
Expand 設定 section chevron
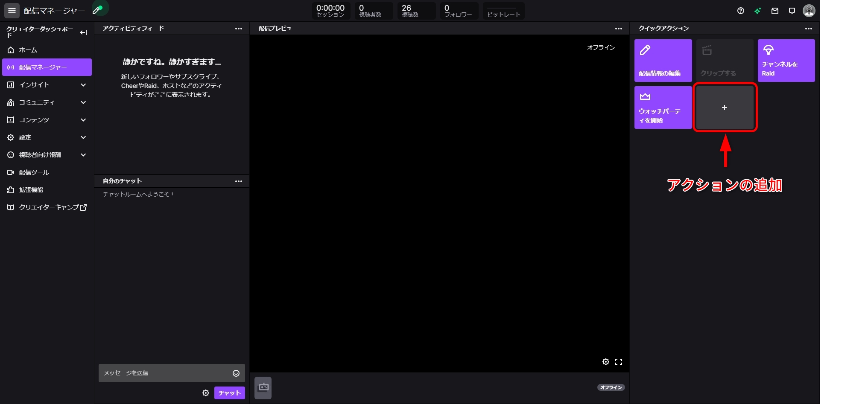(83, 137)
